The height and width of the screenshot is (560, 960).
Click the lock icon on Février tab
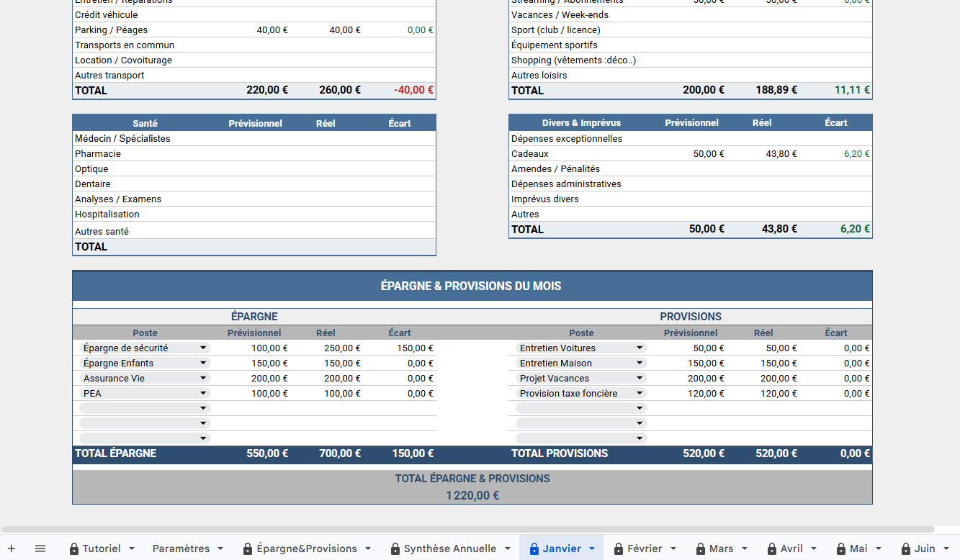[x=619, y=549]
